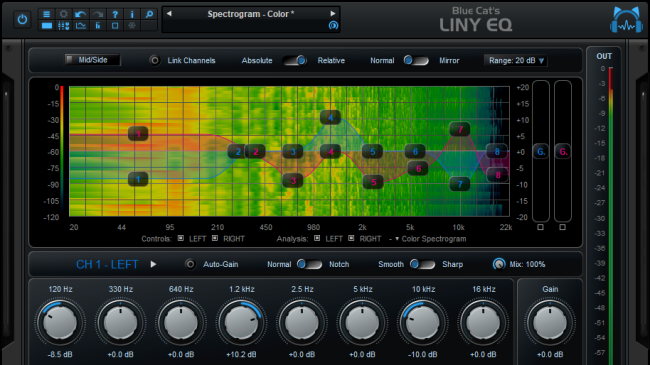Click the dimmed globe network icon
Viewport: 650px width, 365px height.
tap(132, 26)
